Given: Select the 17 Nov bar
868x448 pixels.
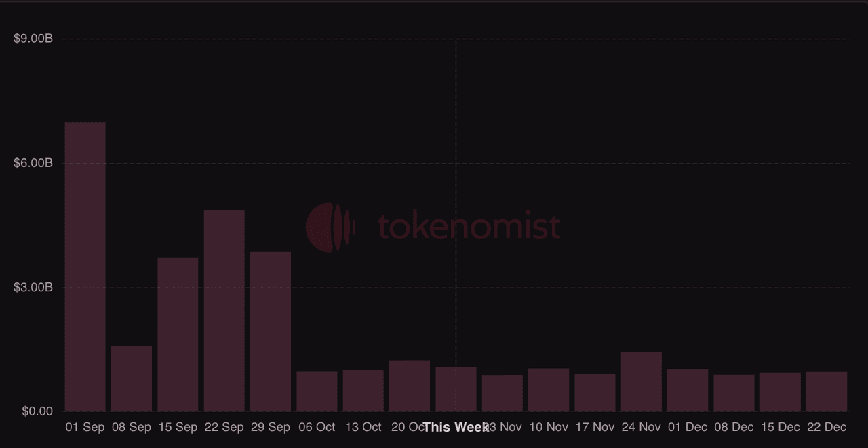Looking at the screenshot, I should coord(595,392).
